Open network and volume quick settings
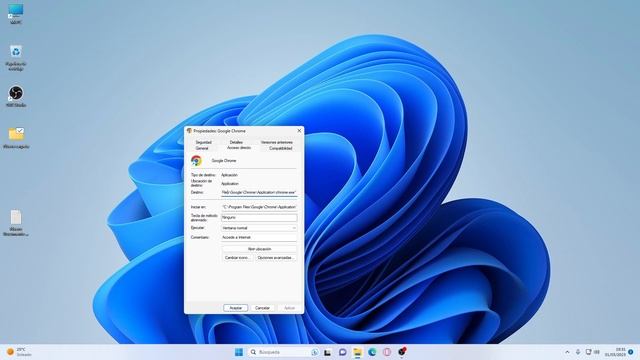This screenshot has height=360, width=640. click(x=593, y=352)
